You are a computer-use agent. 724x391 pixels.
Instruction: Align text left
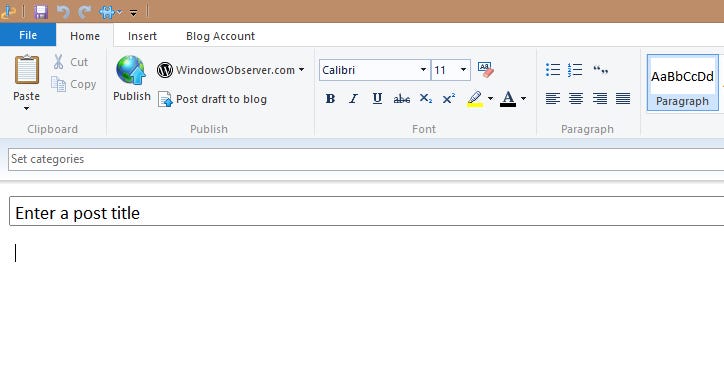(553, 98)
